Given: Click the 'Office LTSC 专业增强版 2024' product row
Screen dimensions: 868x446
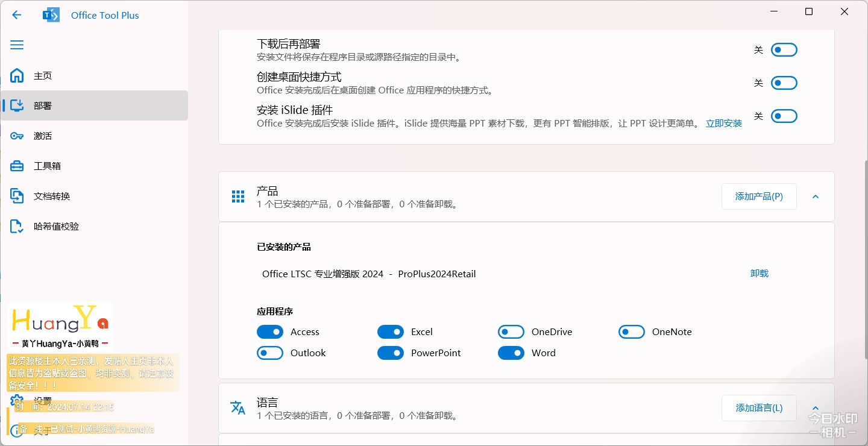Looking at the screenshot, I should coord(369,274).
